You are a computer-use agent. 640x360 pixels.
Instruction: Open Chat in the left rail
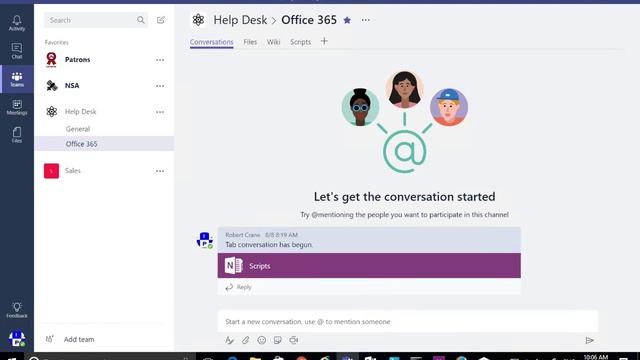tap(17, 51)
